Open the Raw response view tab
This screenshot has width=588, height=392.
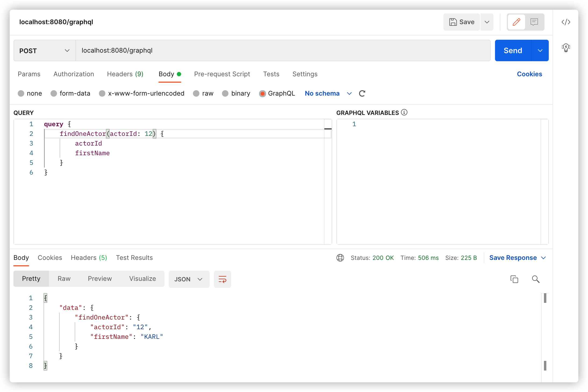pyautogui.click(x=64, y=279)
